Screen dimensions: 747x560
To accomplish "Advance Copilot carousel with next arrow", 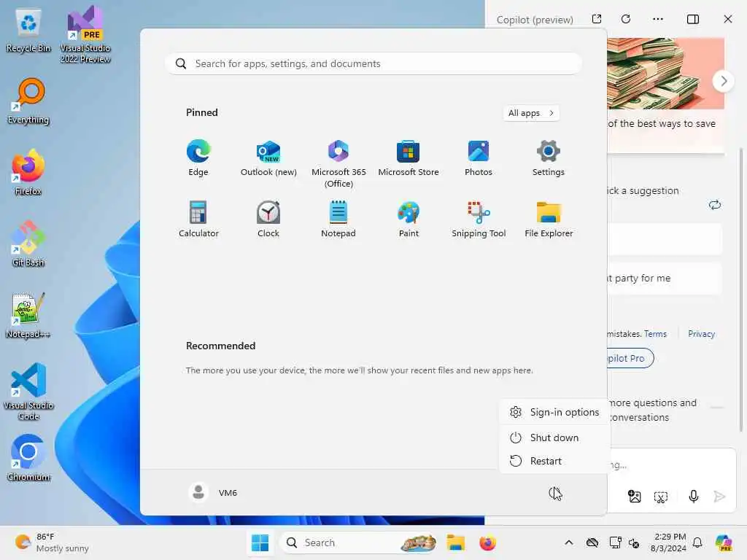I will (x=724, y=81).
